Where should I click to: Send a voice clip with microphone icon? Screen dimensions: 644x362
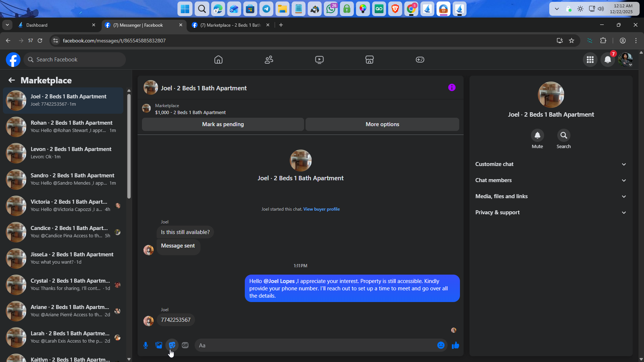coord(146,345)
